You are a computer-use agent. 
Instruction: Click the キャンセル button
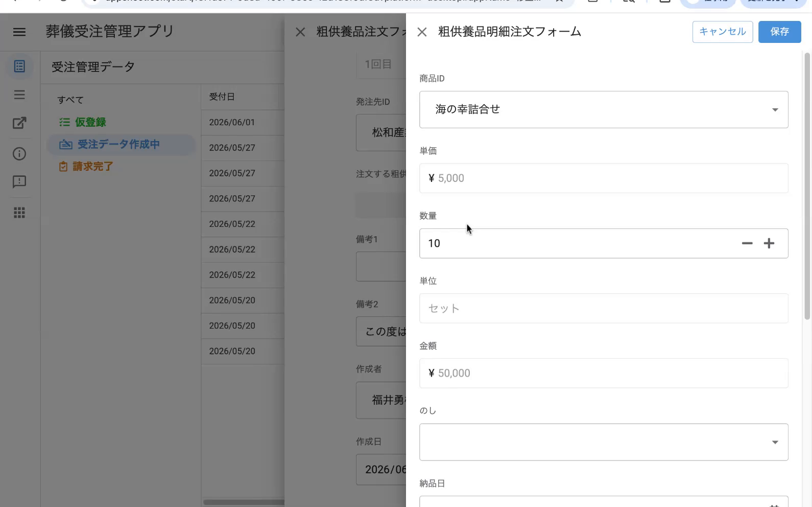(x=722, y=32)
